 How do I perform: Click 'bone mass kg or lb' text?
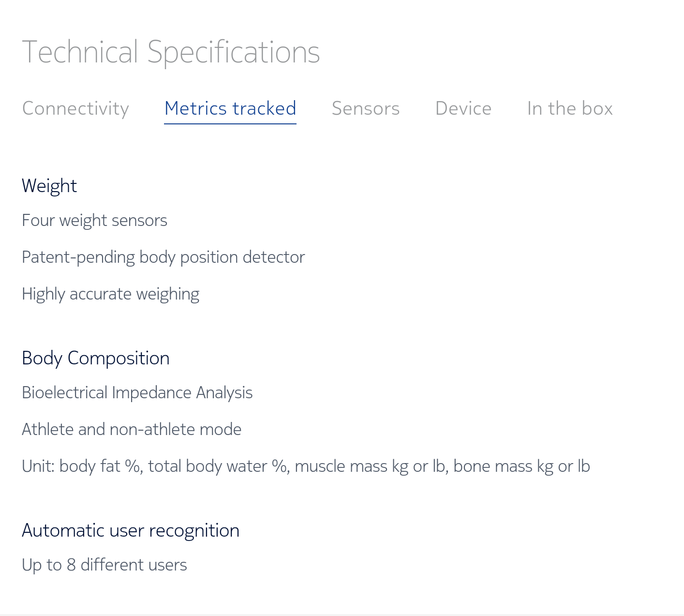point(521,466)
